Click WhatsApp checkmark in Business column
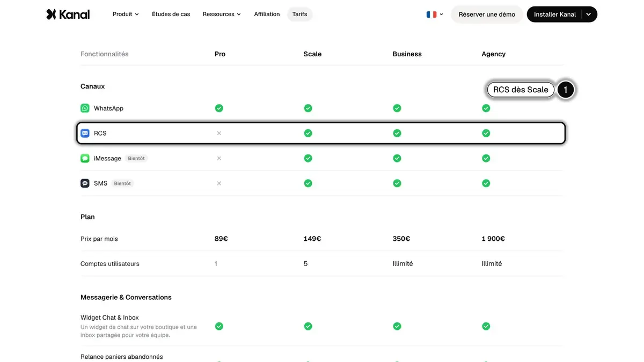The width and height of the screenshot is (644, 362). pyautogui.click(x=397, y=108)
